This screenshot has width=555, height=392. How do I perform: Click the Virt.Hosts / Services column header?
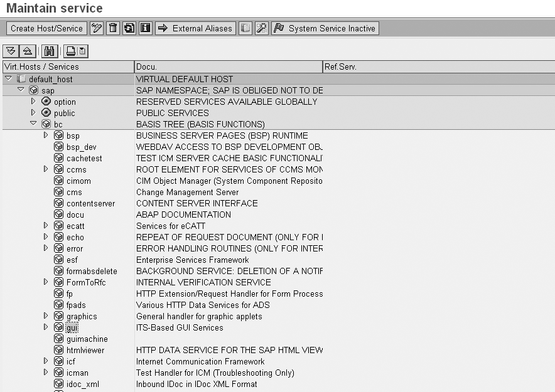click(68, 67)
